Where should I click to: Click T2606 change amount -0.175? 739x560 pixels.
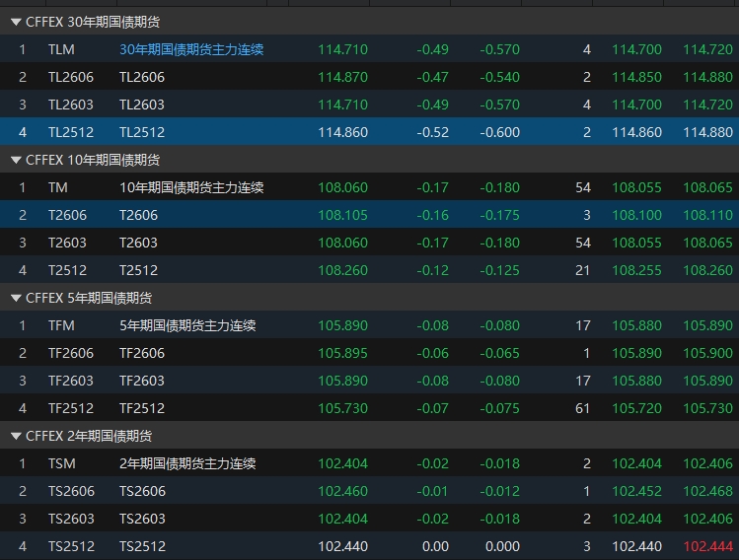coord(499,215)
